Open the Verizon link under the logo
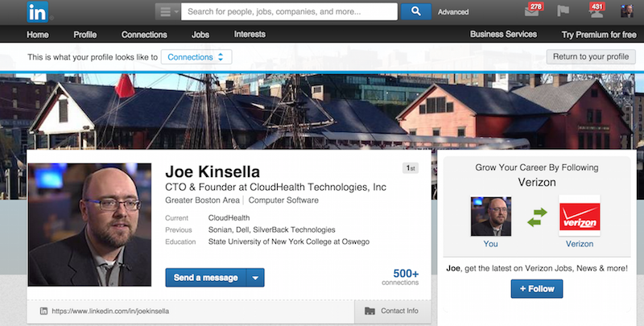Screen dimensions: 644x326 579,244
